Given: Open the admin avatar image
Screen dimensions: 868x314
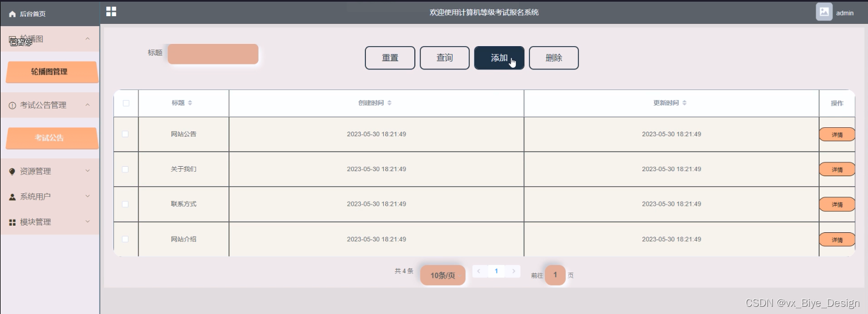Looking at the screenshot, I should click(824, 12).
